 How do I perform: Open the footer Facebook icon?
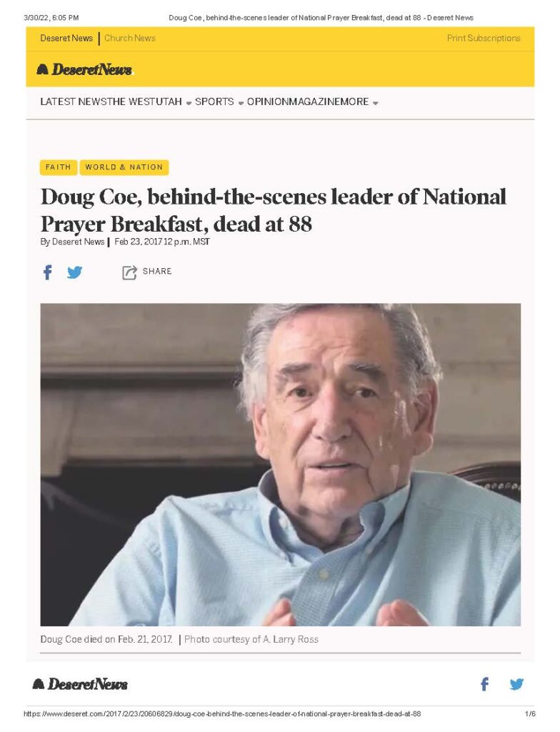484,684
